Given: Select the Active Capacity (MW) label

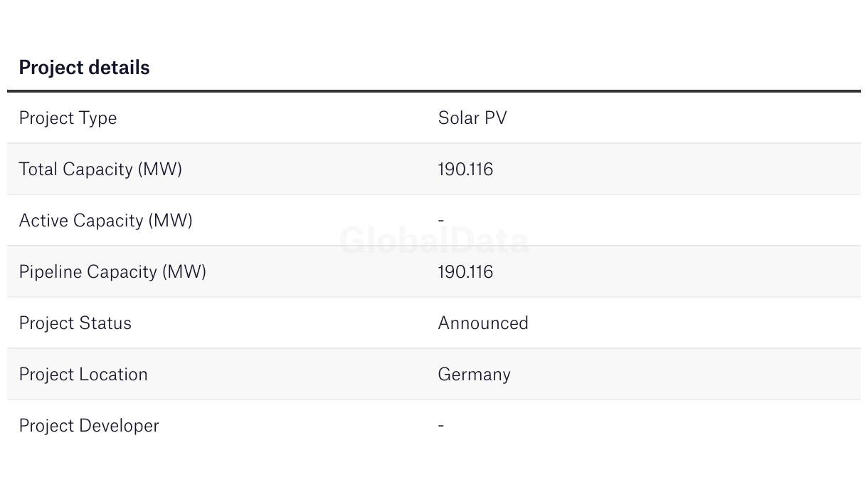Looking at the screenshot, I should (x=106, y=221).
